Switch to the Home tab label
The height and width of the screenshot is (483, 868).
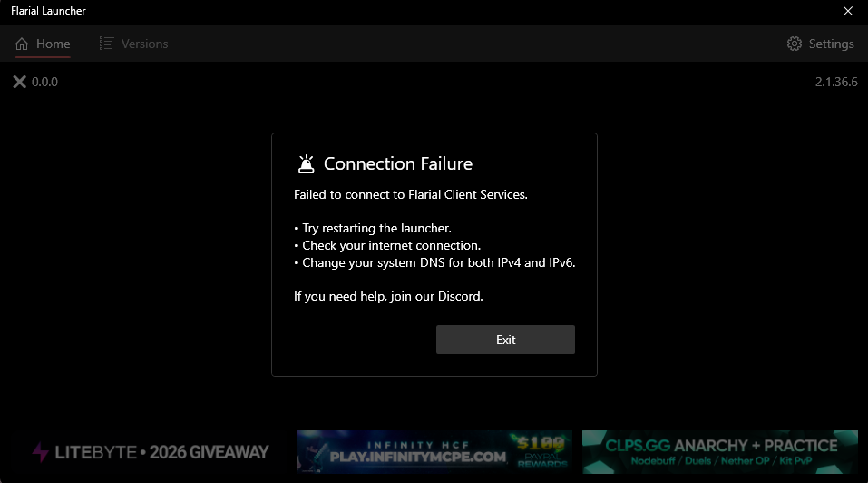pyautogui.click(x=54, y=44)
